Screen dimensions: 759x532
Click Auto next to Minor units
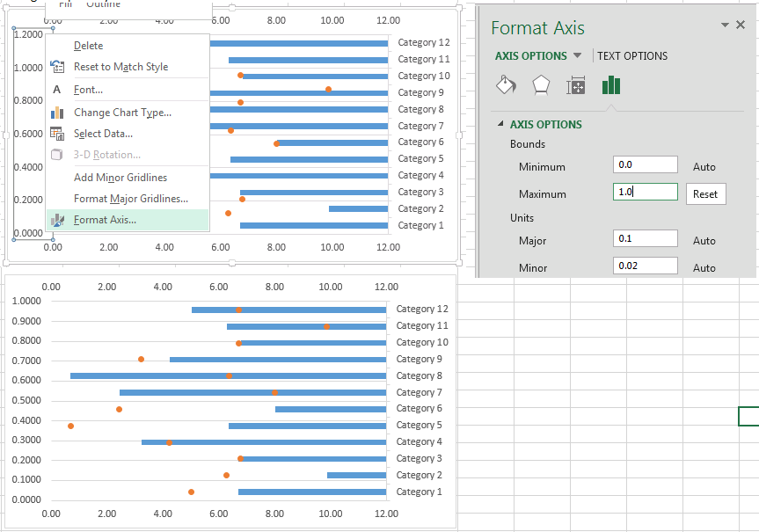[704, 267]
